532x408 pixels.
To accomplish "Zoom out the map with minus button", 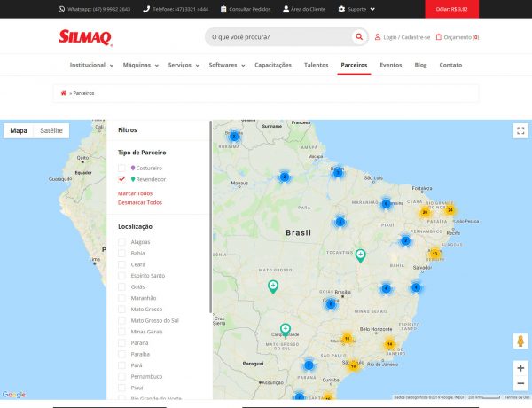I will 520,383.
